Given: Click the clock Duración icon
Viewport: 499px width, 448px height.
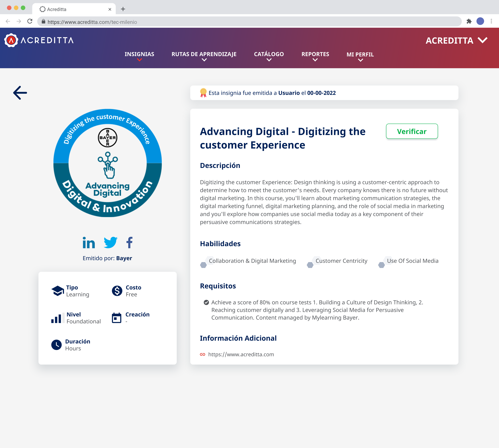Looking at the screenshot, I should [x=56, y=345].
